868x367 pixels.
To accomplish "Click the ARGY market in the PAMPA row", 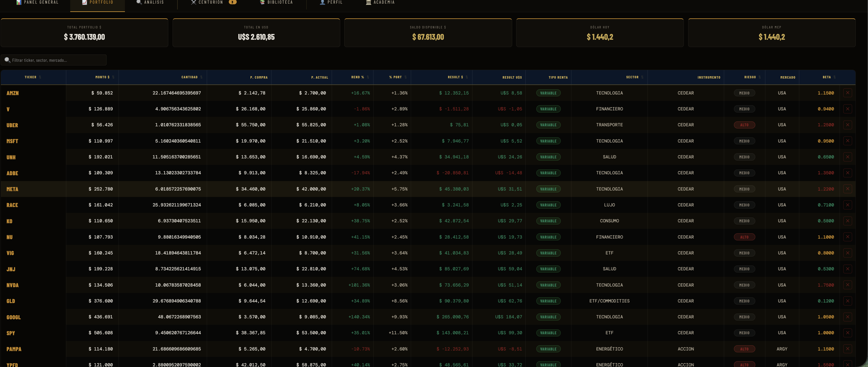I will click(x=782, y=349).
